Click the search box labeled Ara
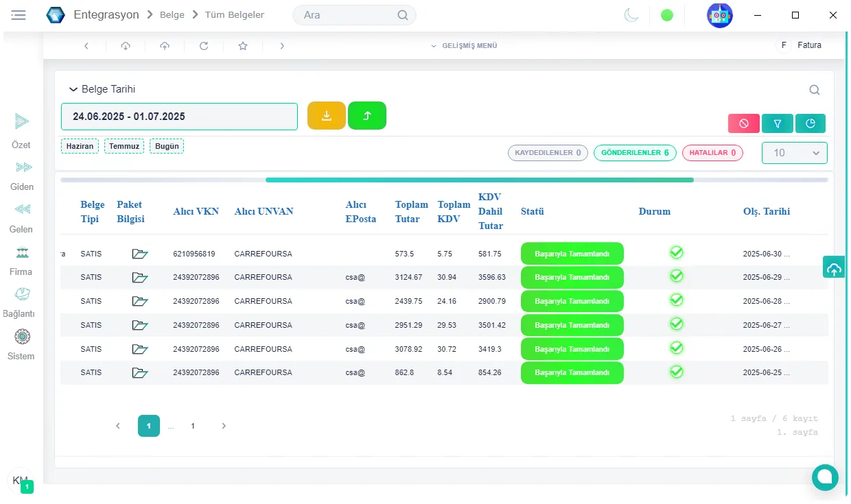 click(354, 14)
